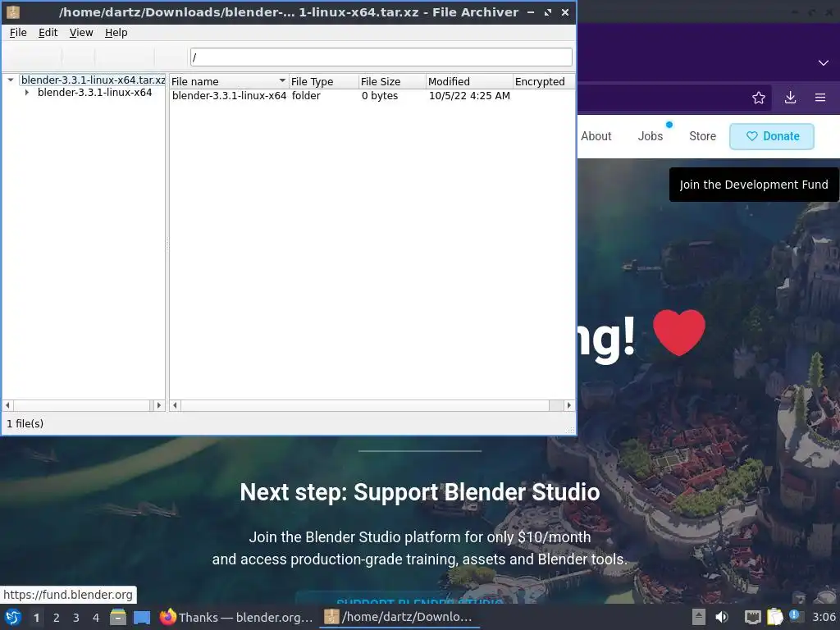Open the About link on blender.org
The height and width of the screenshot is (630, 840).
point(596,136)
